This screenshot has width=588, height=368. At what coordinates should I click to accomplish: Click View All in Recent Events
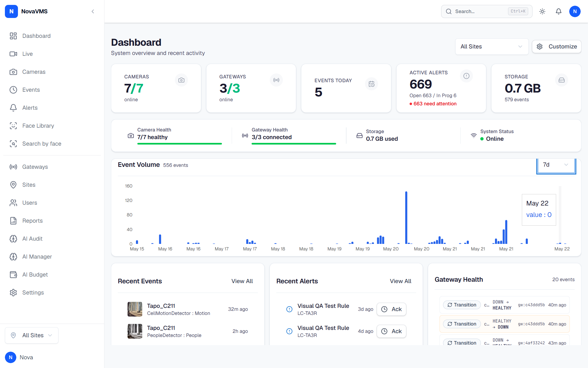point(242,281)
